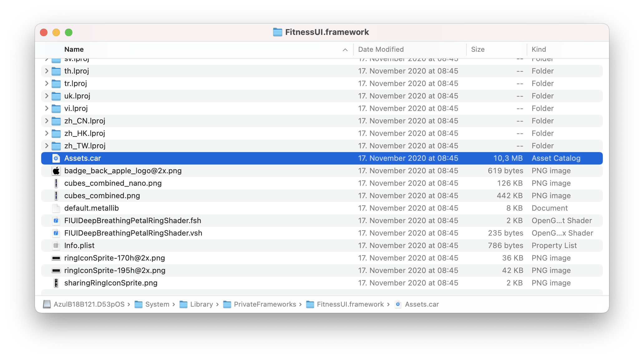Screen dimensions: 644x359
Task: Sort files by Kind column
Action: [539, 49]
